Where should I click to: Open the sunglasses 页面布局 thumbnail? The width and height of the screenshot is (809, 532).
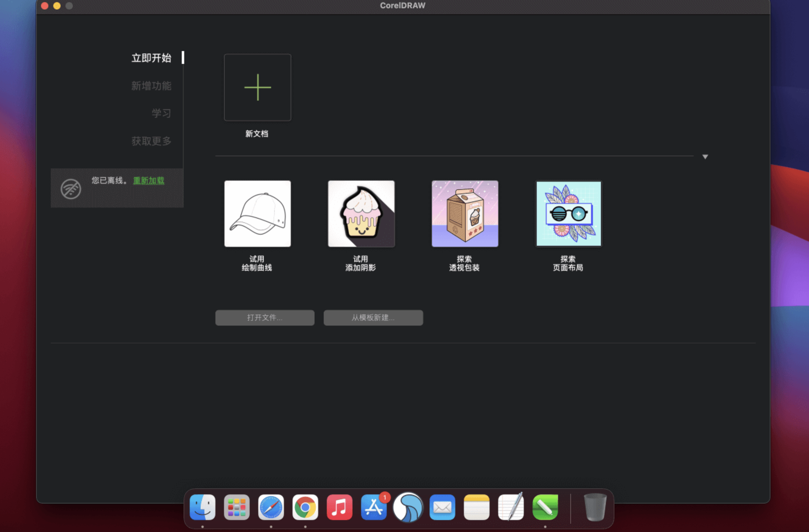(568, 213)
